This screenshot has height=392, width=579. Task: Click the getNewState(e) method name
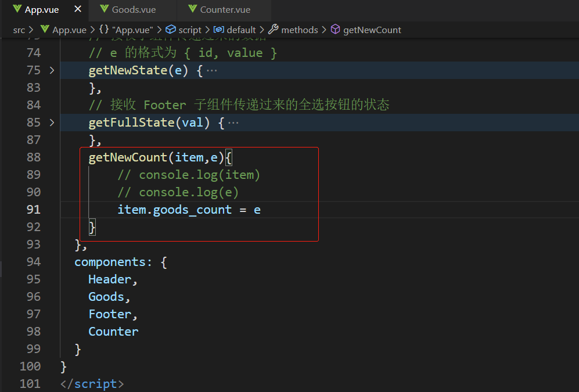coord(138,70)
